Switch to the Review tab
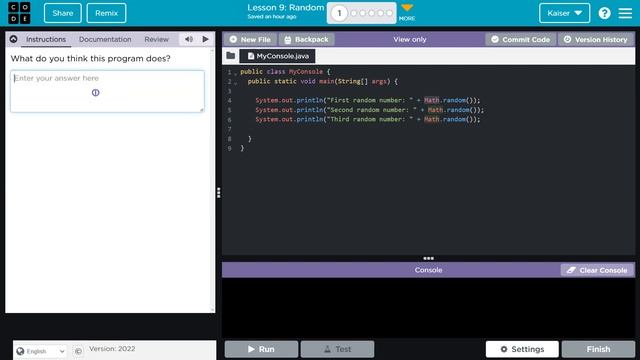 [x=156, y=39]
